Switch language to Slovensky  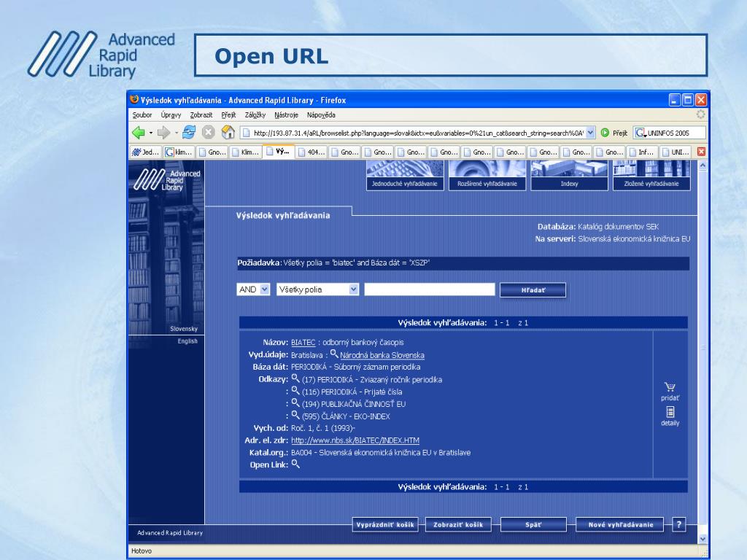183,329
